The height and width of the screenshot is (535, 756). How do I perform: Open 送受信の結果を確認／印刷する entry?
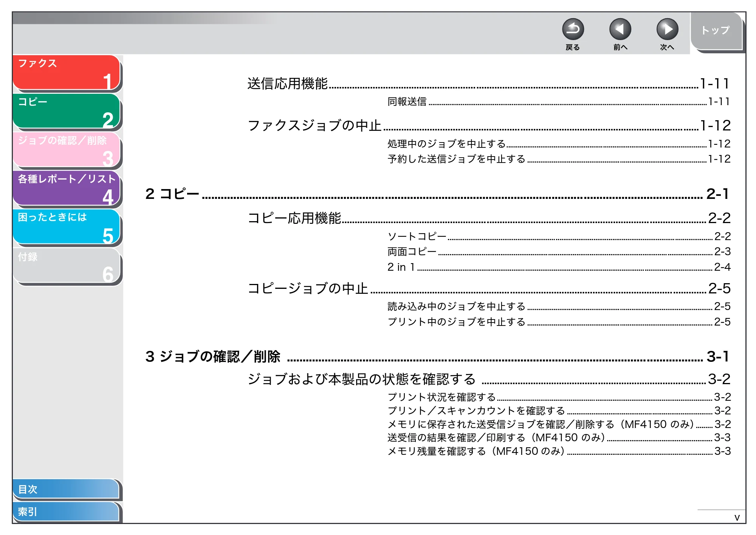click(559, 437)
